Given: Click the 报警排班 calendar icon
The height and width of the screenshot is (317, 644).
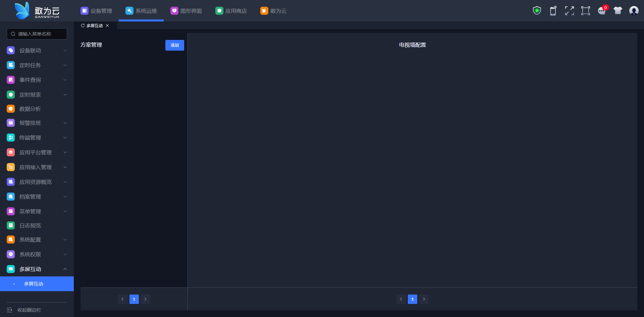Looking at the screenshot, I should click(11, 123).
